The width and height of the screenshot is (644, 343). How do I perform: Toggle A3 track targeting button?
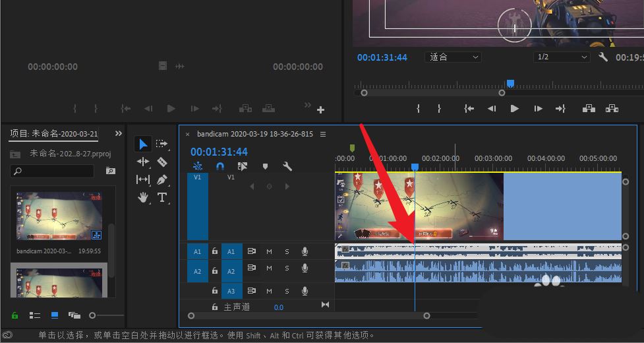point(231,291)
